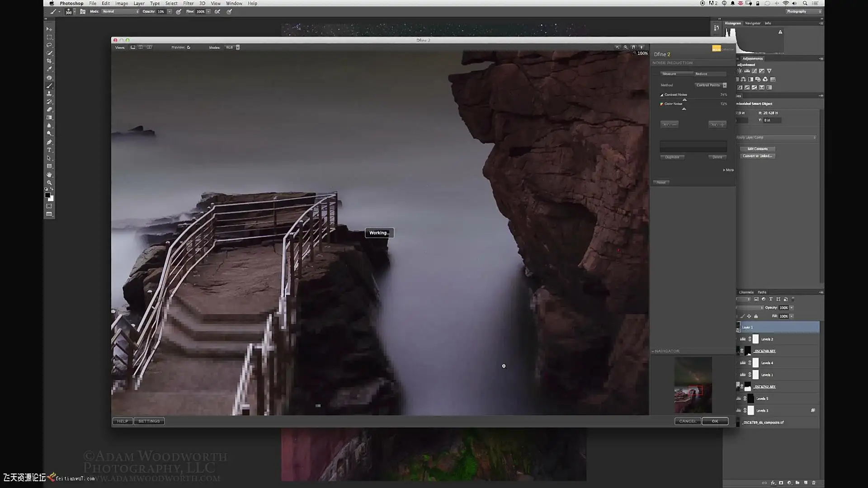Click the add control point button

[717, 124]
